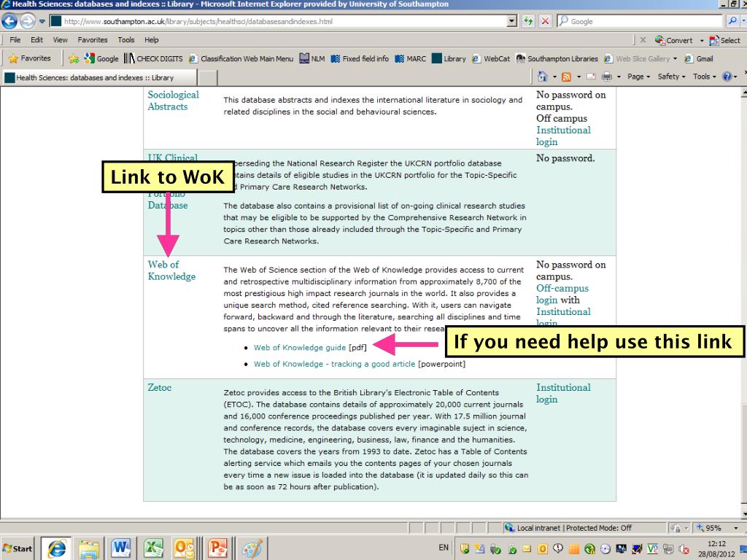The height and width of the screenshot is (560, 747).
Task: Click the browser Forward arrow button
Action: [28, 21]
